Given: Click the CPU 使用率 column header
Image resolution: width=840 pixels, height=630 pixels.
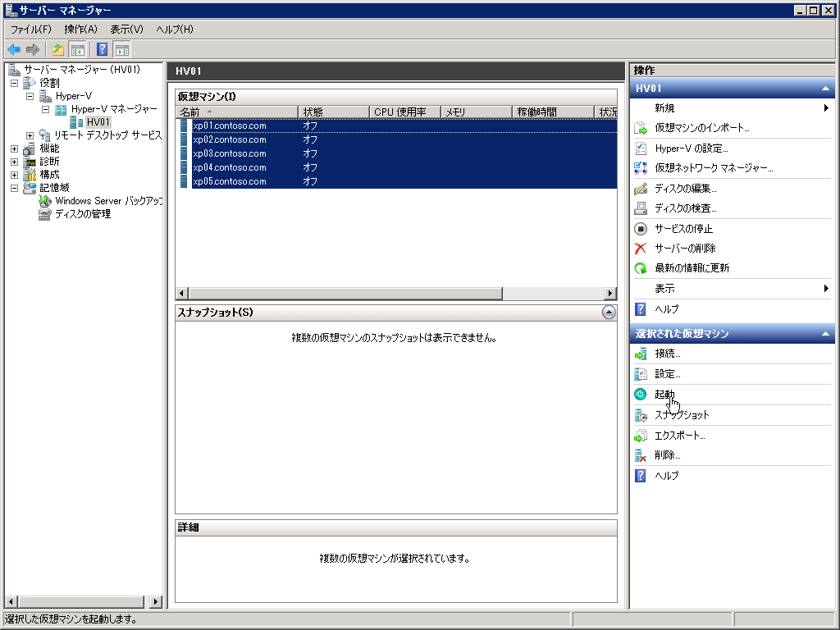Looking at the screenshot, I should point(405,112).
